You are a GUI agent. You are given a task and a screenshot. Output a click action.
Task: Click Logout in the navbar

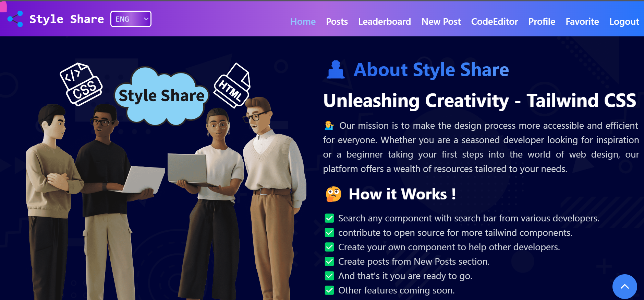coord(624,22)
